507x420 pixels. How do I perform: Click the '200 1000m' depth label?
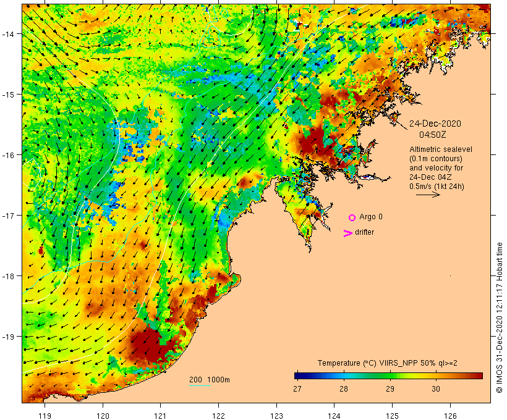tap(210, 380)
